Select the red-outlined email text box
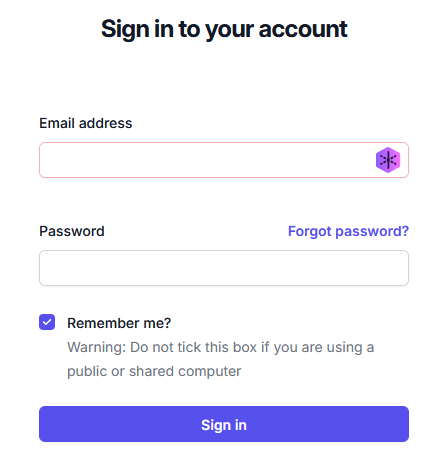 [x=224, y=160]
